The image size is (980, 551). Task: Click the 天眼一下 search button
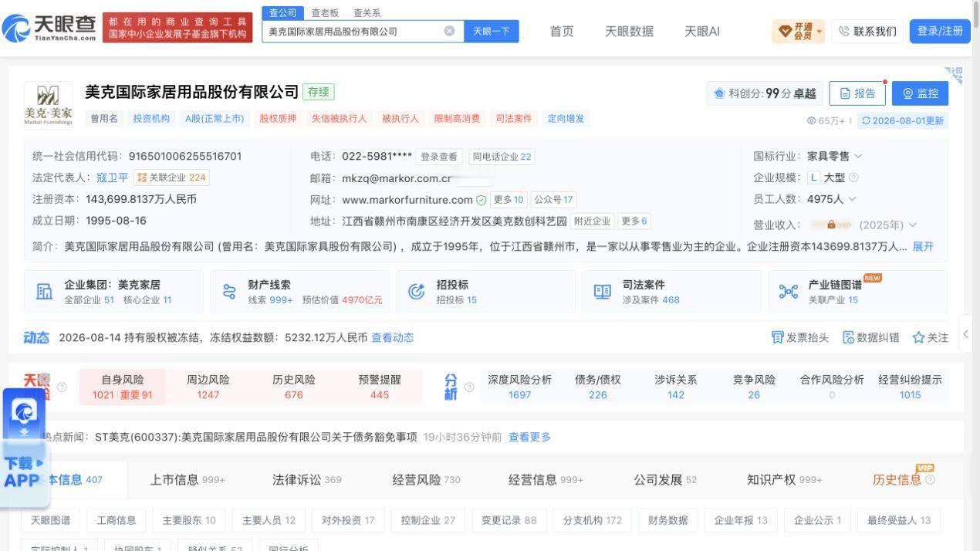tap(492, 31)
